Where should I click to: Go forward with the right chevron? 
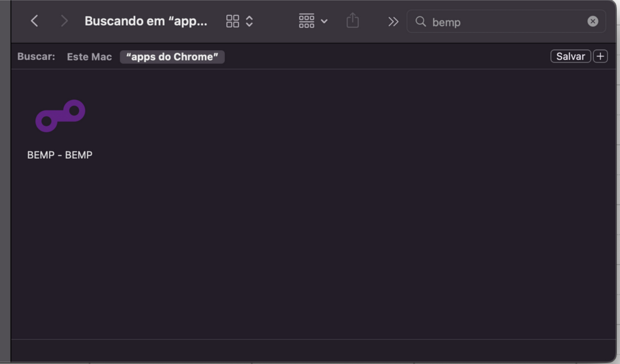64,21
